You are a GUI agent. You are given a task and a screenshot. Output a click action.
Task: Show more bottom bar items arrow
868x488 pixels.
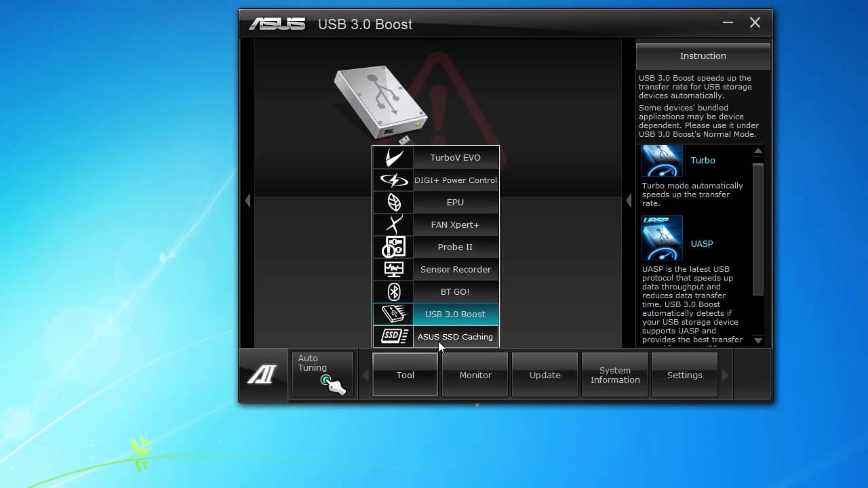[x=725, y=375]
